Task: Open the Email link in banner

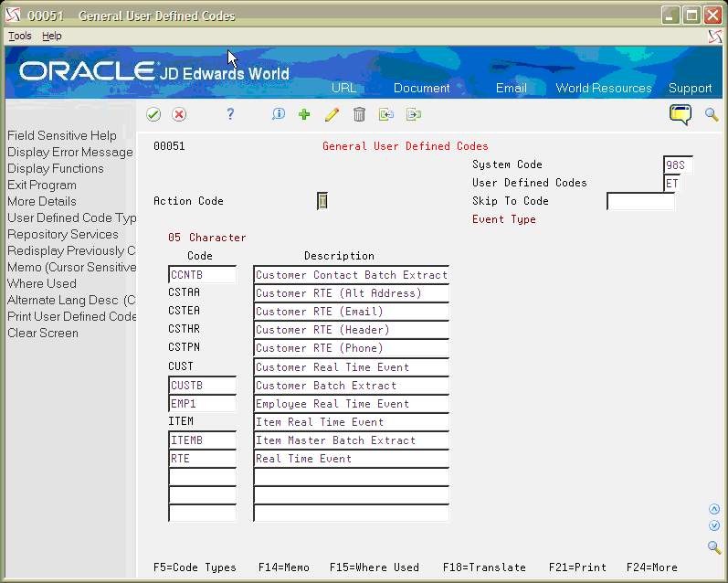Action: (x=512, y=88)
